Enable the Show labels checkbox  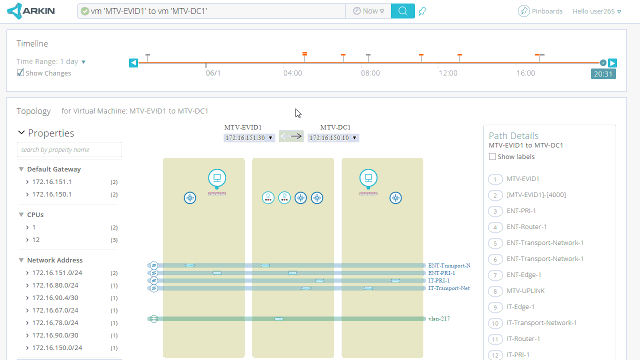(x=492, y=157)
